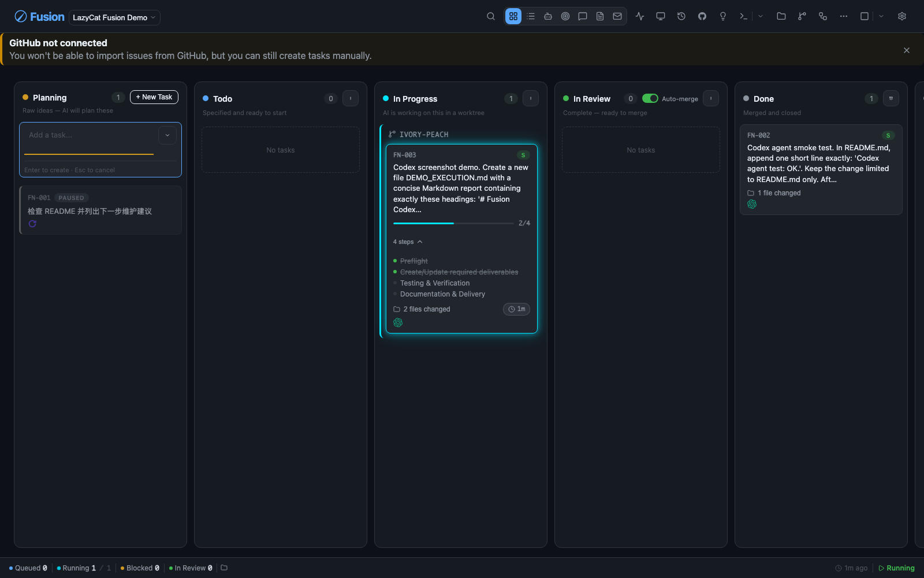
Task: Click the S size badge on FN-003
Action: tap(523, 155)
